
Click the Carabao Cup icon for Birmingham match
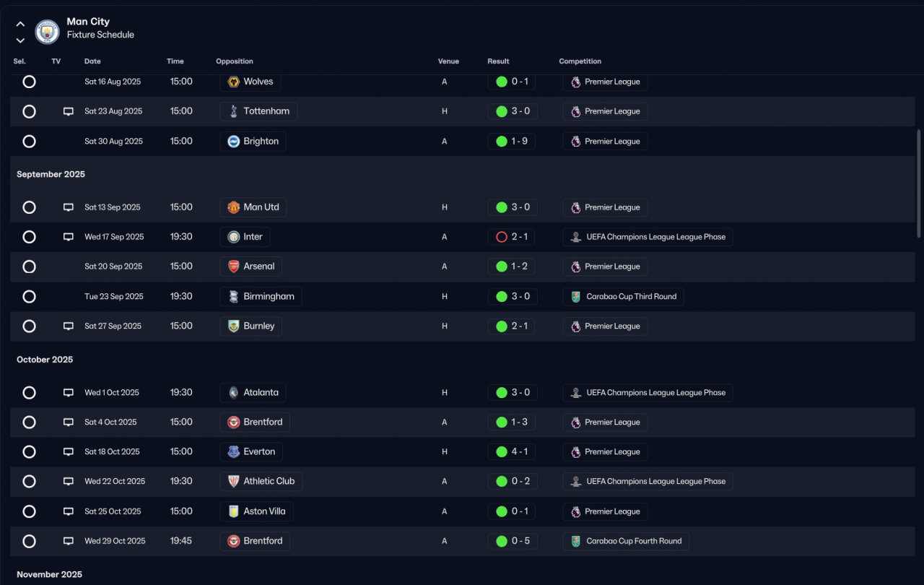coord(575,297)
